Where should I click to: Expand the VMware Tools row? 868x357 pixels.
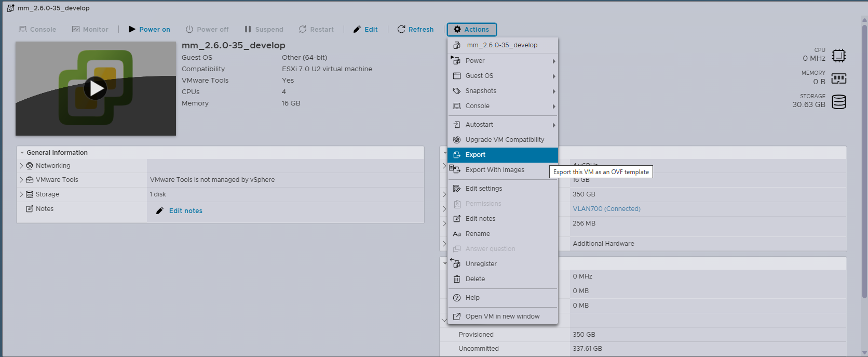coord(21,180)
